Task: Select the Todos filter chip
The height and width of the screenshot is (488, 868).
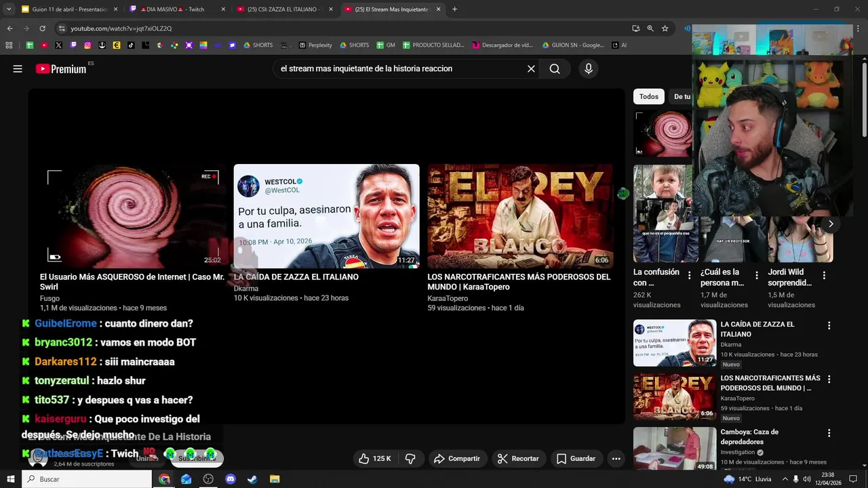Action: tap(649, 96)
